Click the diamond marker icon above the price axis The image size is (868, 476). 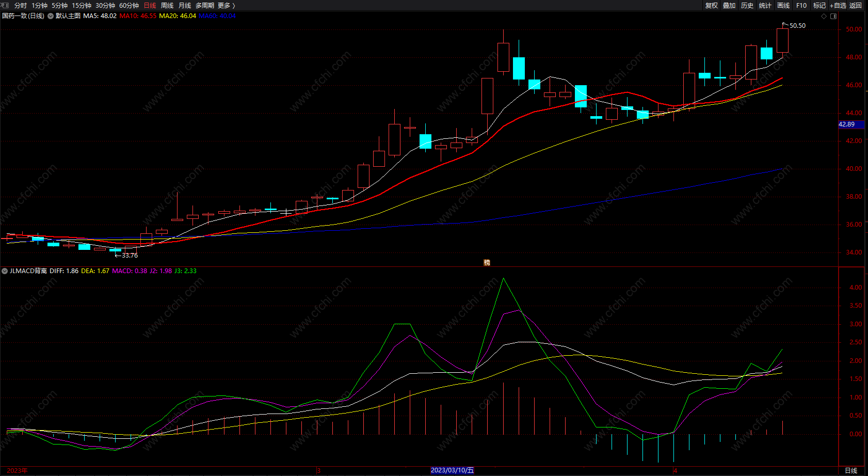[x=824, y=16]
